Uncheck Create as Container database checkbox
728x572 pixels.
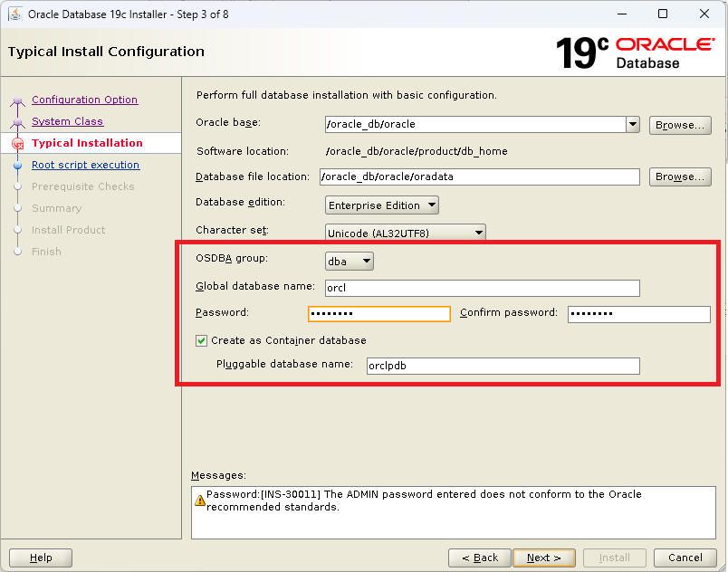(201, 341)
